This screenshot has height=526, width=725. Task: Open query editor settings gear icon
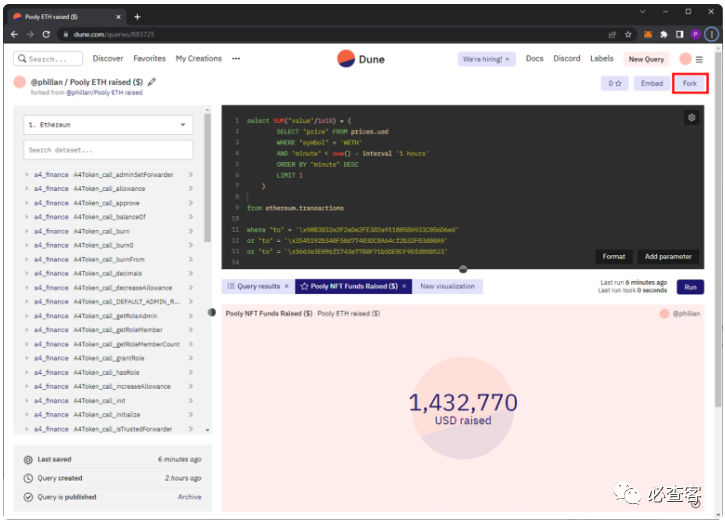coord(691,117)
